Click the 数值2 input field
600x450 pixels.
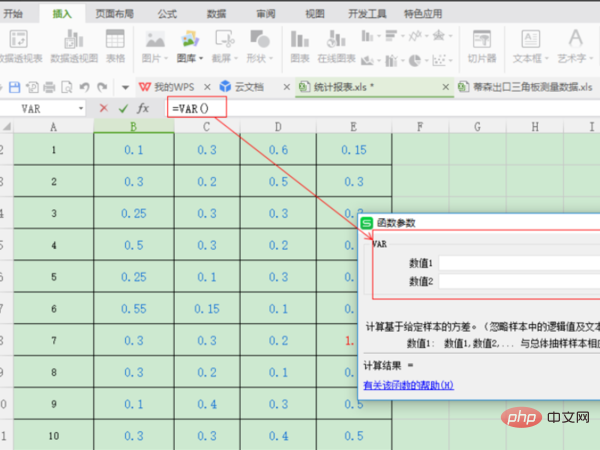pos(520,282)
